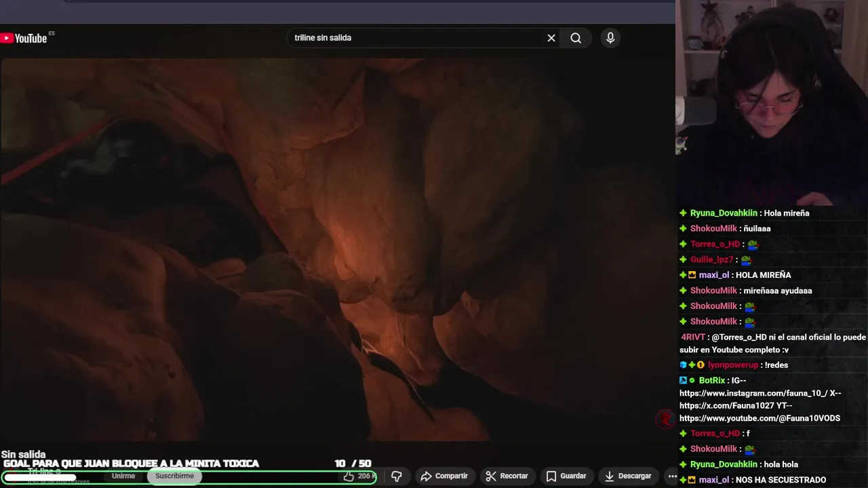The height and width of the screenshot is (488, 868).
Task: Download the video via Descargar
Action: 628,476
